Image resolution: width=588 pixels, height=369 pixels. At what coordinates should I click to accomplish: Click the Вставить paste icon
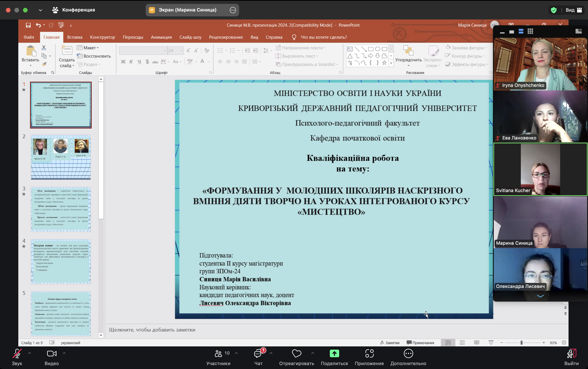(x=31, y=51)
